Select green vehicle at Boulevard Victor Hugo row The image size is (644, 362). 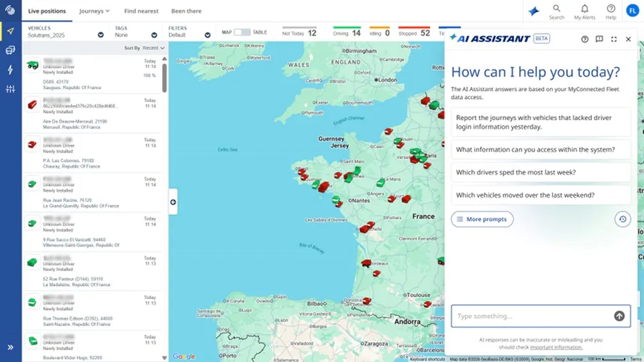(x=32, y=341)
